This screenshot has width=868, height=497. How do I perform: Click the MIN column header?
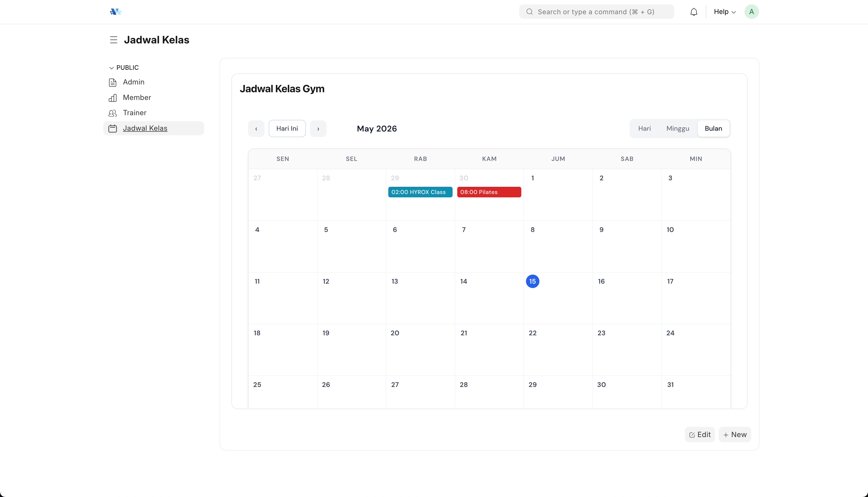(696, 159)
